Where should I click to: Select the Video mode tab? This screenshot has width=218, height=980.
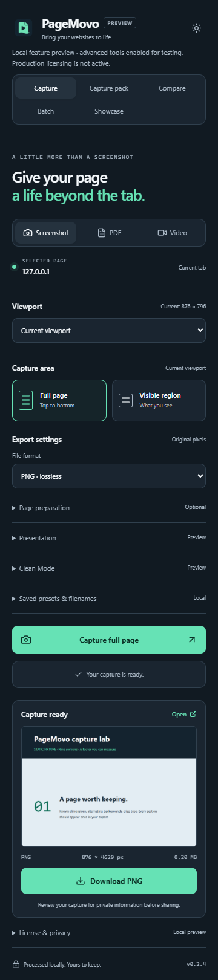(x=172, y=233)
